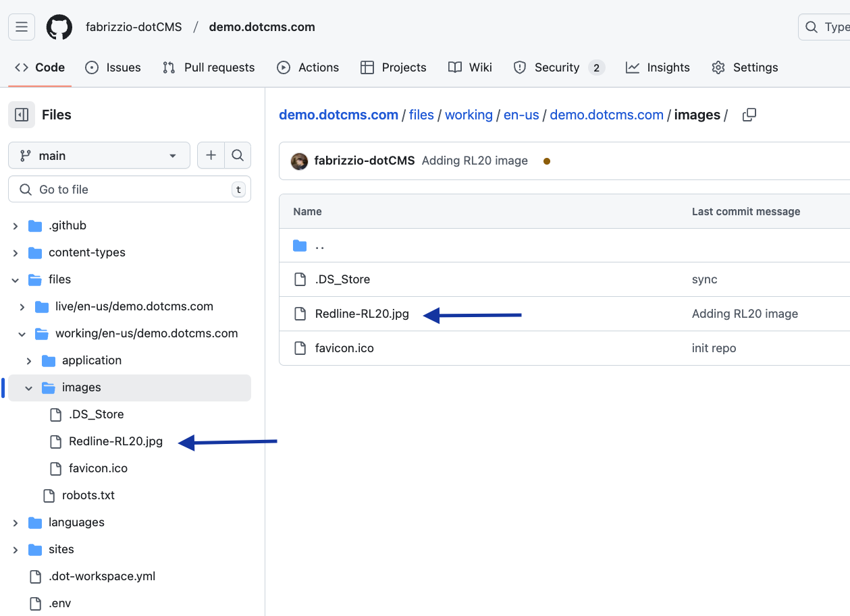This screenshot has height=616, width=850.
Task: Open the hamburger navigation menu
Action: pyautogui.click(x=22, y=27)
